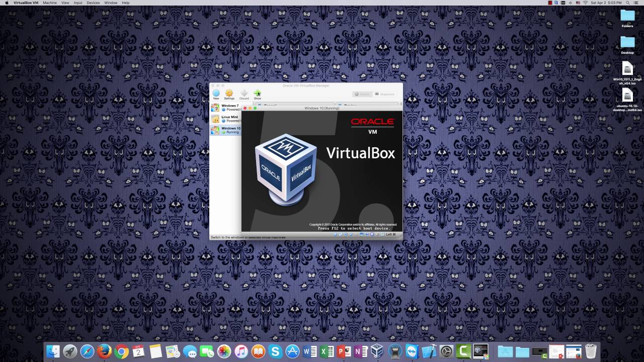Select the Windows 7 VM icon
644x362 pixels.
[x=215, y=108]
